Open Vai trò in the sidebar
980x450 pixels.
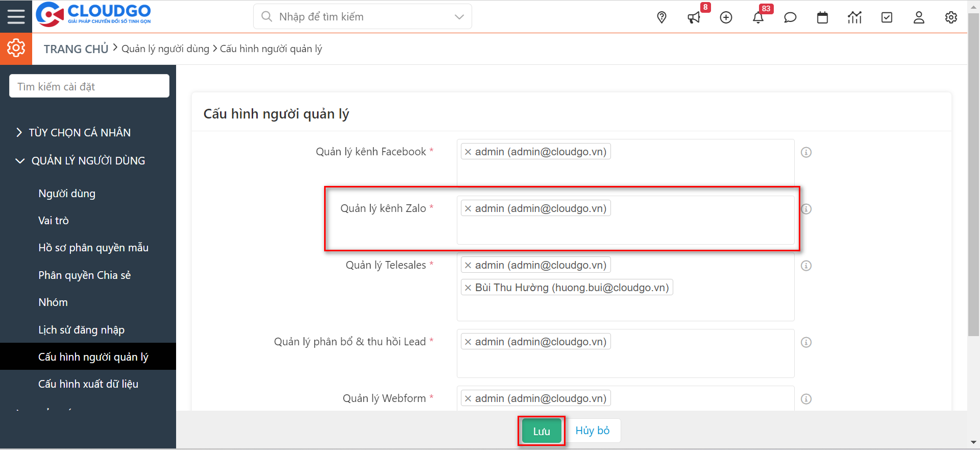pos(54,221)
